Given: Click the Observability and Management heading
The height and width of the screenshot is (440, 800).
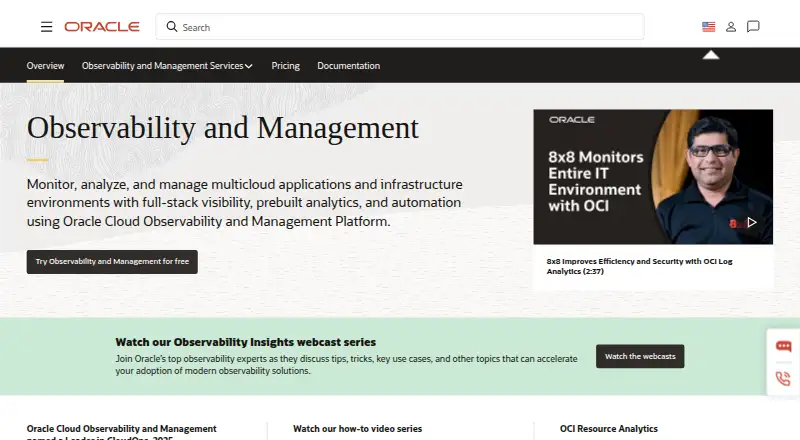Looking at the screenshot, I should (222, 128).
